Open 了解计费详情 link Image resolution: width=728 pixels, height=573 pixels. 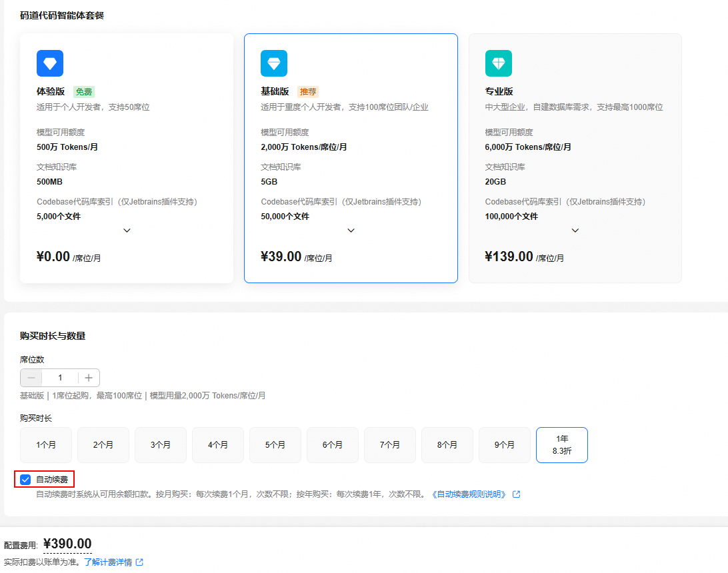(x=108, y=562)
